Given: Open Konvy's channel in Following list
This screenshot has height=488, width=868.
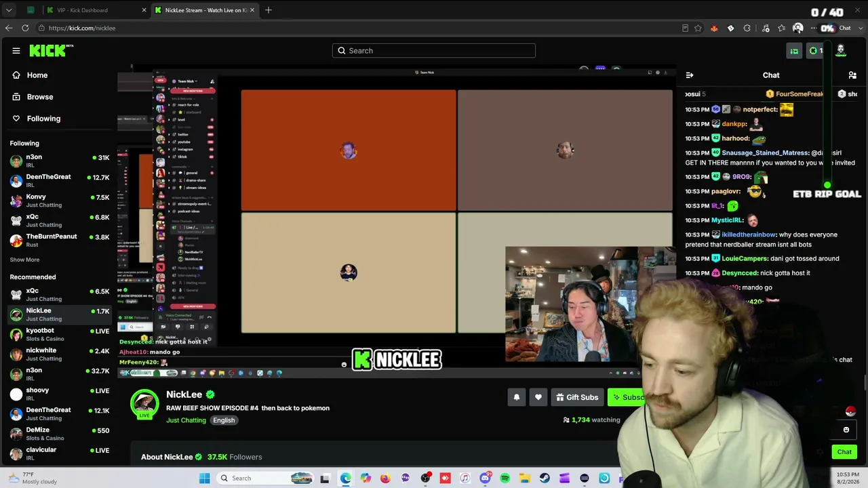Looking at the screenshot, I should (x=60, y=201).
